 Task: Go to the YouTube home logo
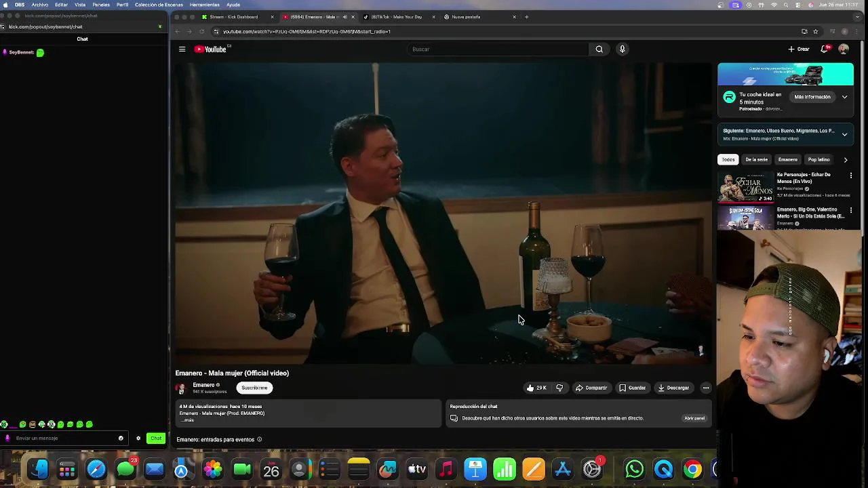[210, 49]
